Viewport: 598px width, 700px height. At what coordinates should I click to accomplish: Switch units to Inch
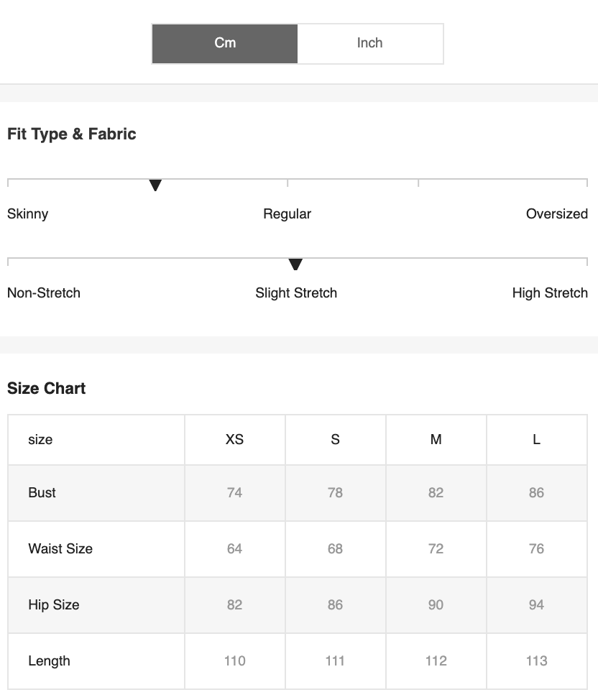(x=369, y=44)
